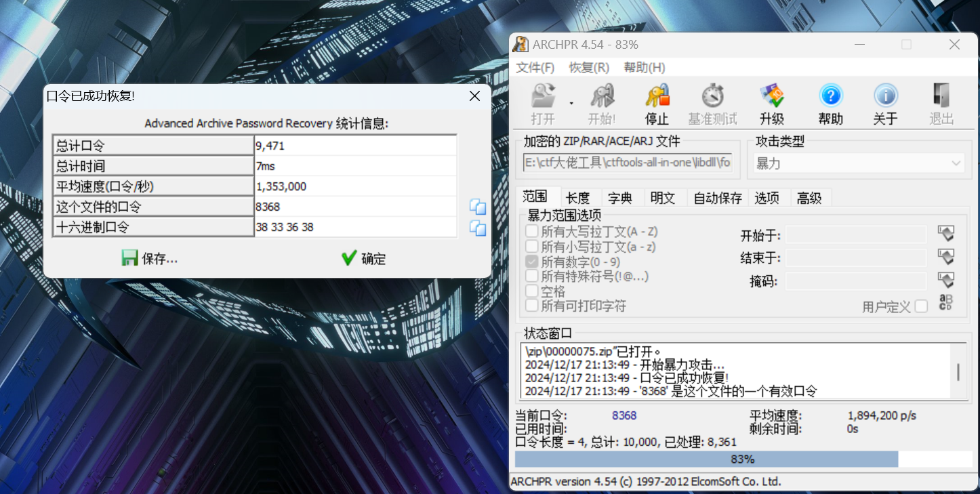The width and height of the screenshot is (980, 494).
Task: Click the green checkmark on 确定
Action: 349,258
